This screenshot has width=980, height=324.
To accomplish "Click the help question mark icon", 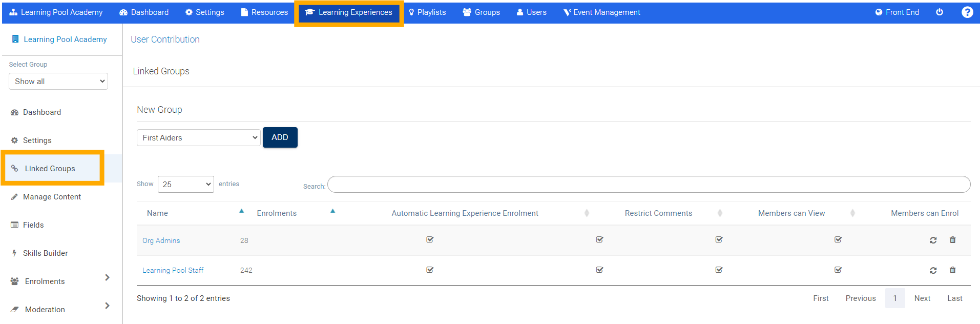I will 967,12.
